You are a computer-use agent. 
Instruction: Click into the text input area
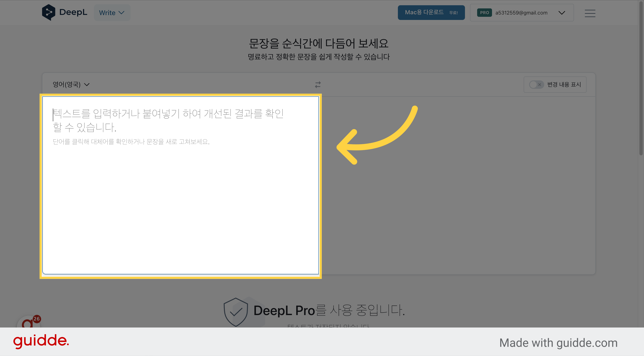(x=180, y=185)
